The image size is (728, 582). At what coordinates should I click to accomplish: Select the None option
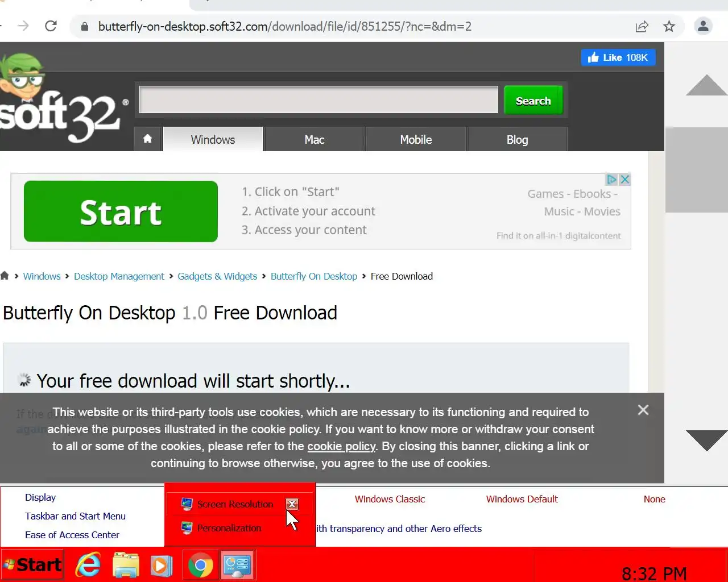click(654, 499)
